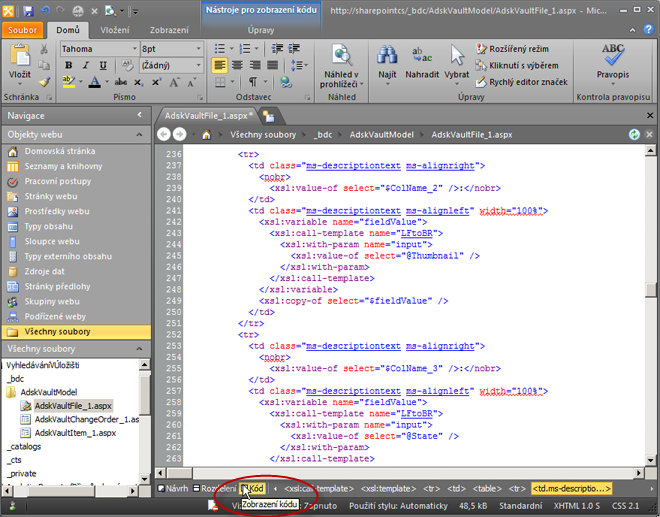This screenshot has width=660, height=517.
Task: Collapse the Všechny soubory section chevron
Action: [139, 349]
